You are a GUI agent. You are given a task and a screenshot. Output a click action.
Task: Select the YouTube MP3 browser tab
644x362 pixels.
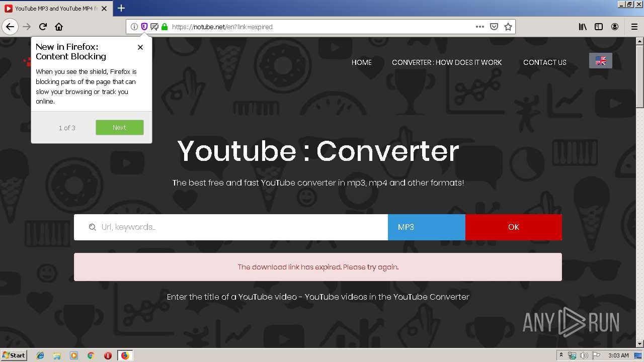click(56, 9)
